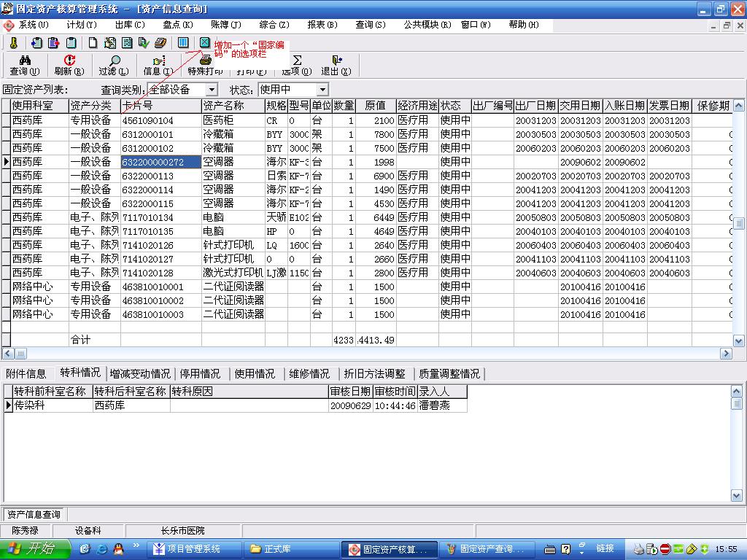
Task: Select the 7117010134 电脑 row card number
Action: point(161,217)
